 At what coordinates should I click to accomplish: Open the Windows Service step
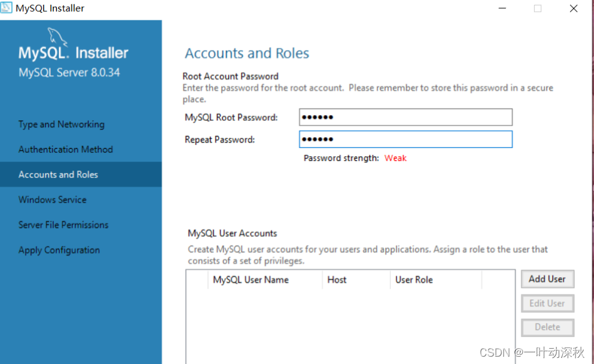click(52, 200)
